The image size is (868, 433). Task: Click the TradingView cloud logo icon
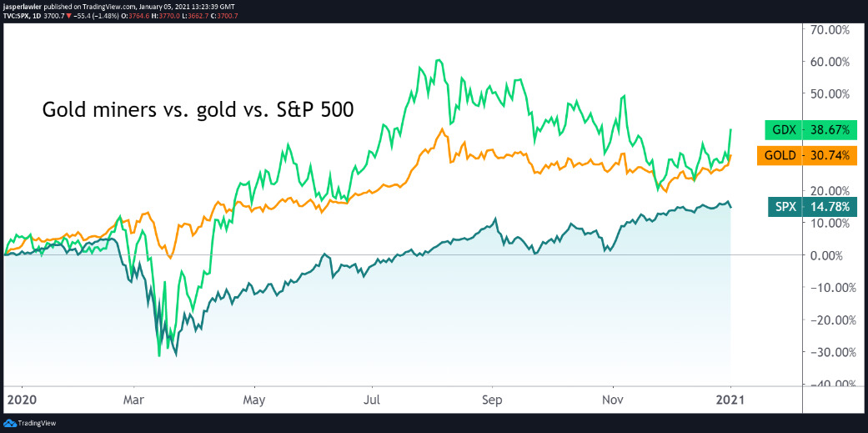(x=9, y=424)
